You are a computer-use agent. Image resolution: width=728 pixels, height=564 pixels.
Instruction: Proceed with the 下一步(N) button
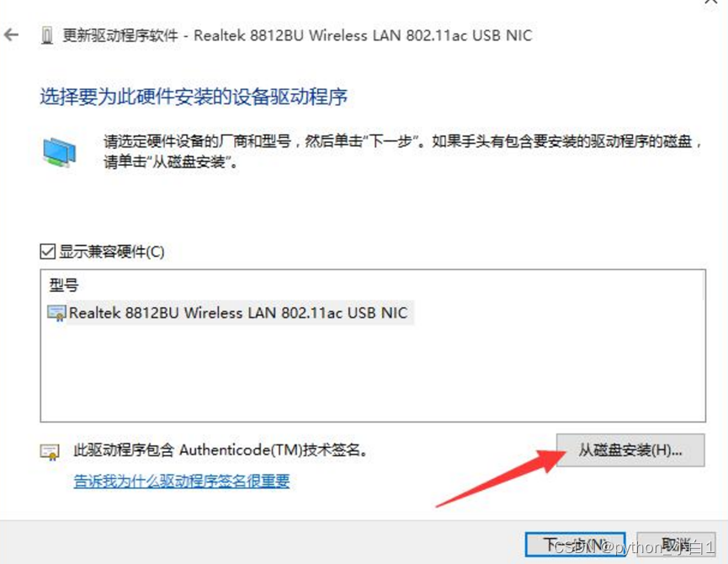coord(576,545)
